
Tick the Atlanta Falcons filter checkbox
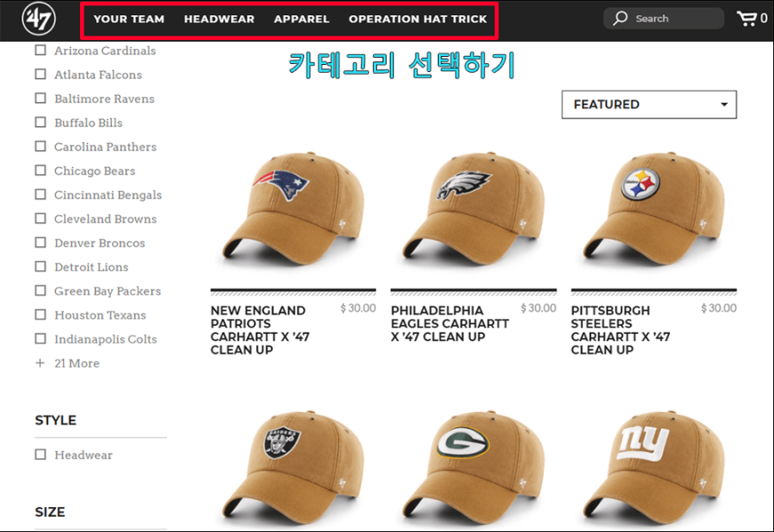[x=40, y=75]
